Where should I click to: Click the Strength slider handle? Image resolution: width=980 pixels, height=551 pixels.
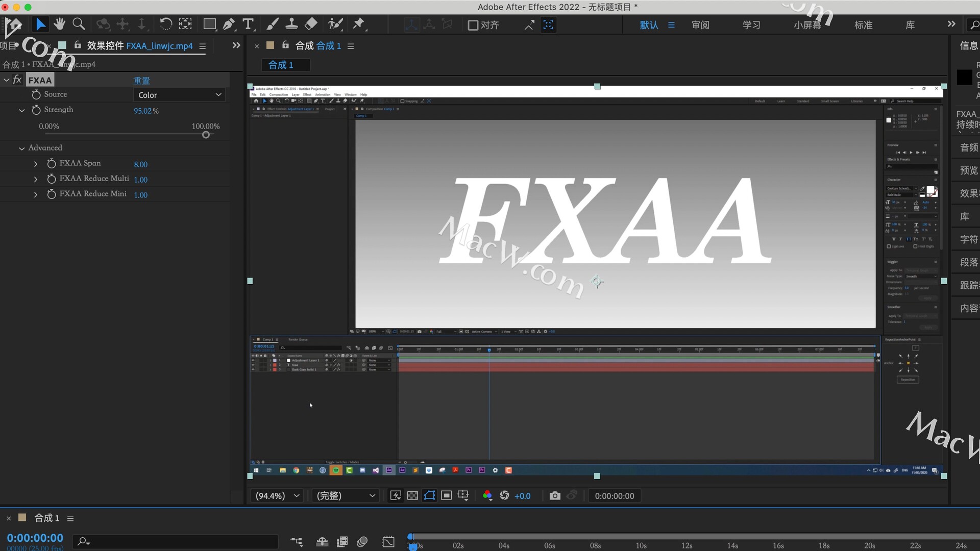206,135
